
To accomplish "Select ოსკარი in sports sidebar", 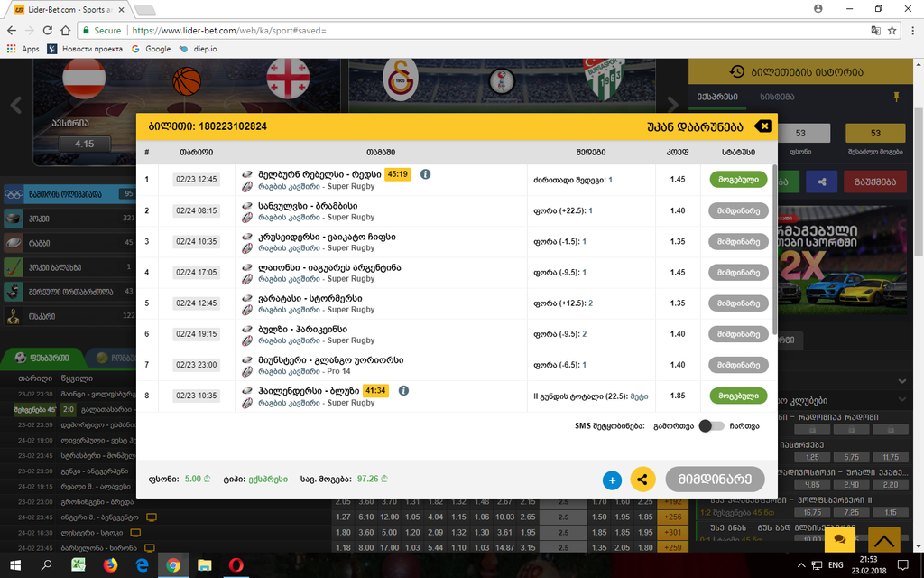I will [69, 315].
